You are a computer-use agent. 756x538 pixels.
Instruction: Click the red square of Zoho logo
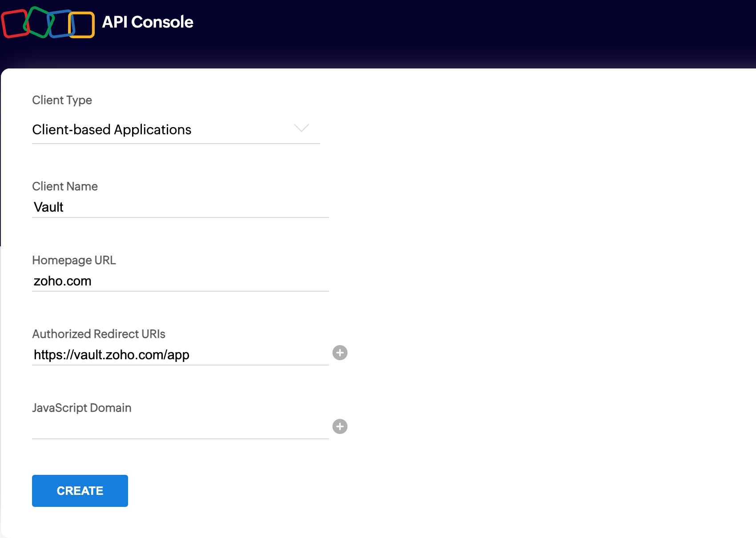15,24
